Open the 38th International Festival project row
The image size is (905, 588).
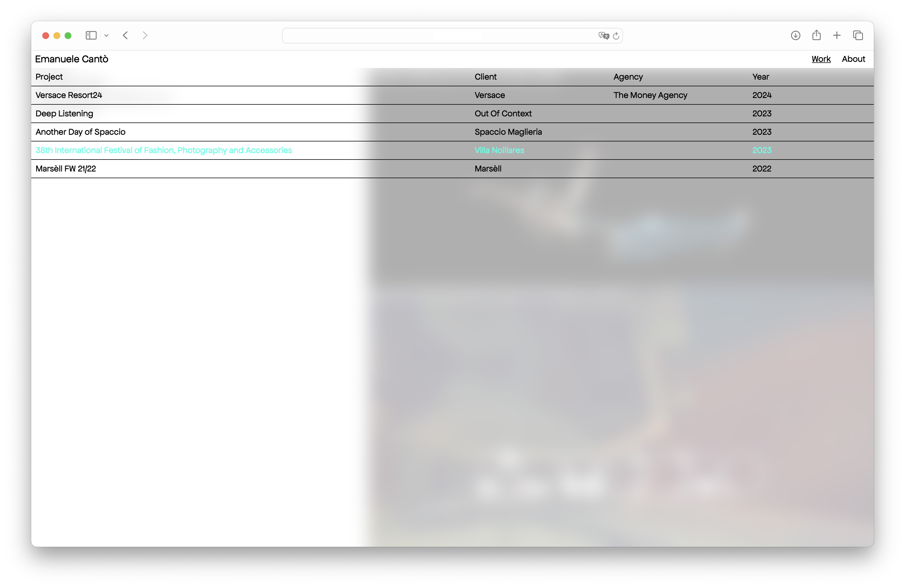pos(452,150)
